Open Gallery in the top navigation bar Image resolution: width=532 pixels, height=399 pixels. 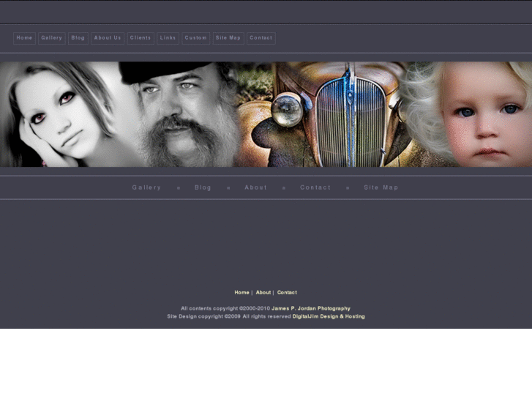point(51,38)
